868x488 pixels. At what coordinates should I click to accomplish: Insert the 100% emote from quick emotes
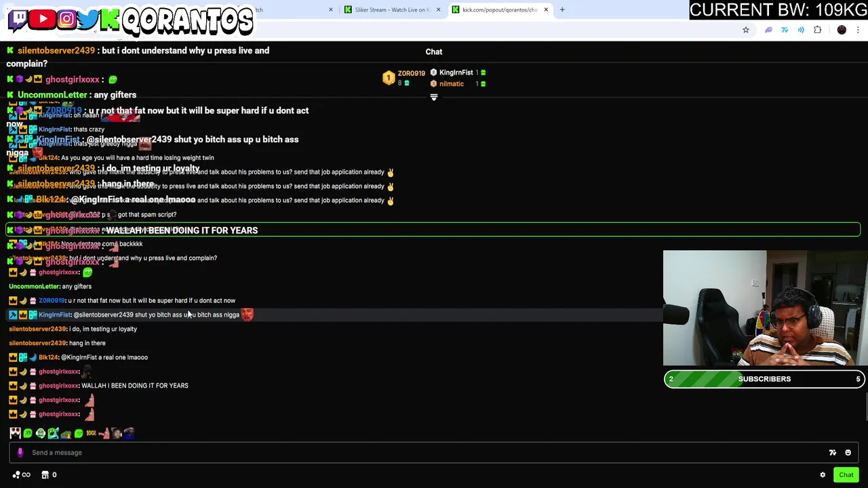click(91, 433)
